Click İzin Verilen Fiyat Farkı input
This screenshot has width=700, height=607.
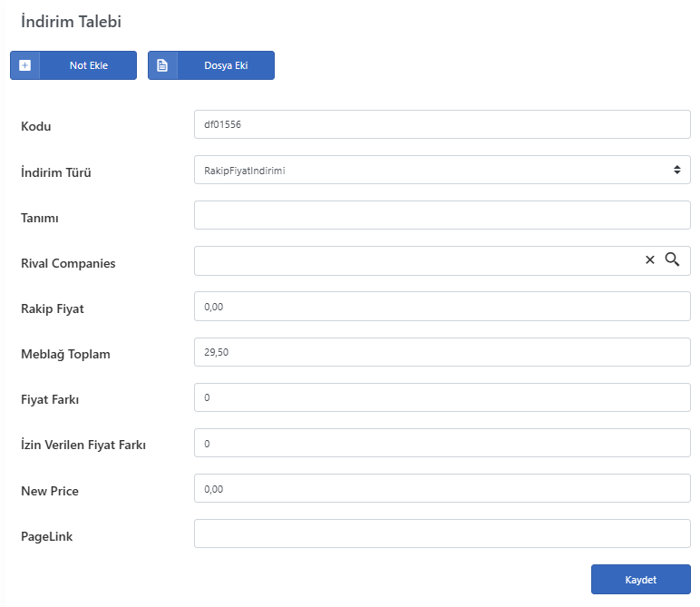(x=442, y=443)
